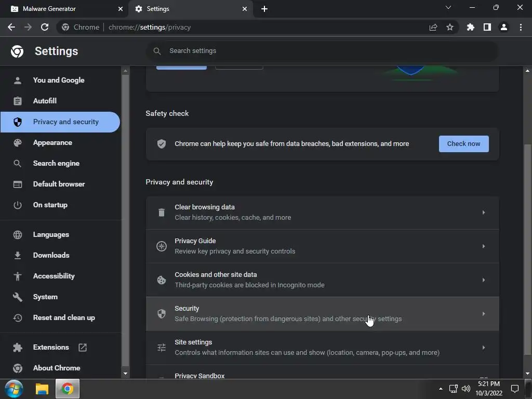Open the Action Center notification icon
Viewport: 532px width, 399px height.
click(515, 389)
